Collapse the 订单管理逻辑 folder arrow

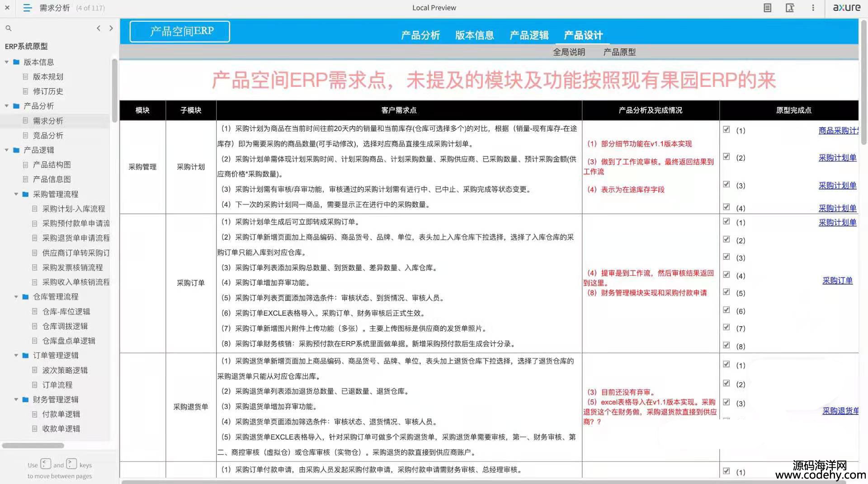coord(16,355)
